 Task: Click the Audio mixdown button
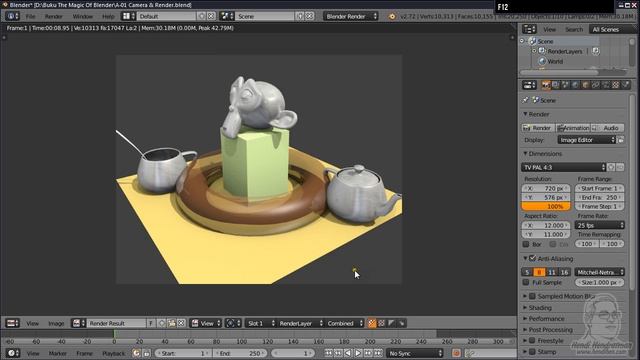click(x=607, y=128)
